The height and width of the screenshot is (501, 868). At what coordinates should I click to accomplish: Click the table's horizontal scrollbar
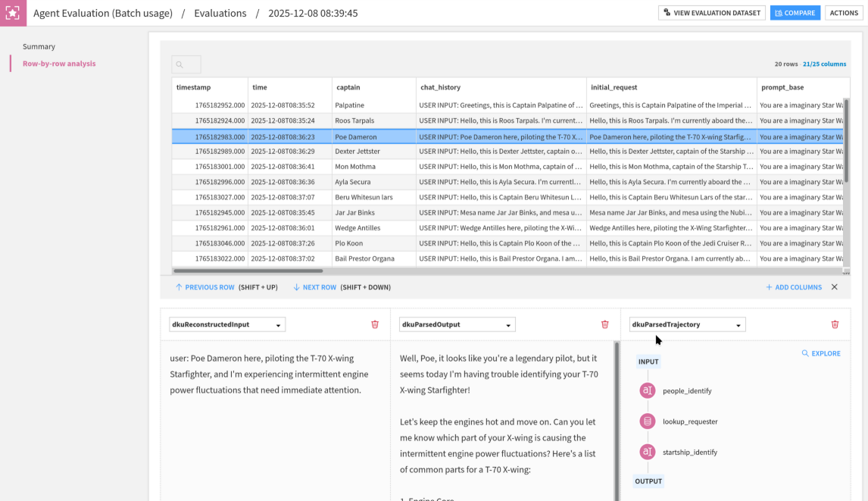tap(248, 271)
